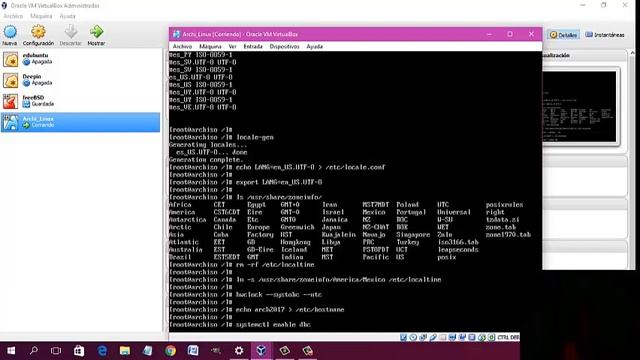Viewport: 640px width, 360px height.
Task: Open taskbar search magnifier
Action: [34, 351]
